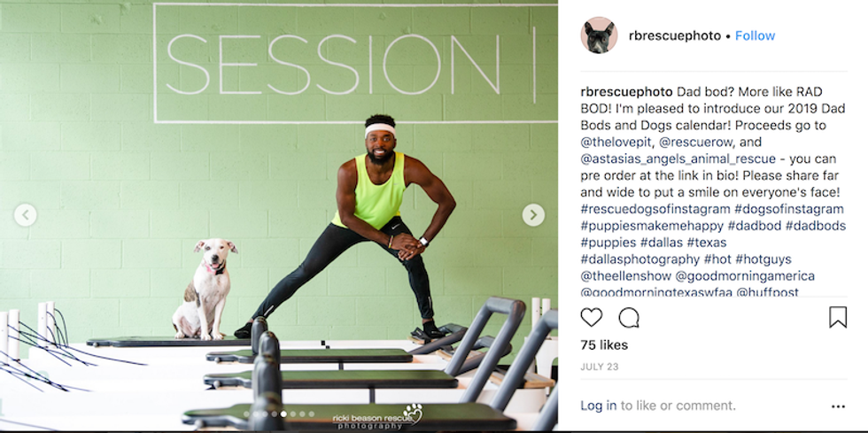Follow rbrescuephoto account
Image resolution: width=868 pixels, height=433 pixels.
755,35
